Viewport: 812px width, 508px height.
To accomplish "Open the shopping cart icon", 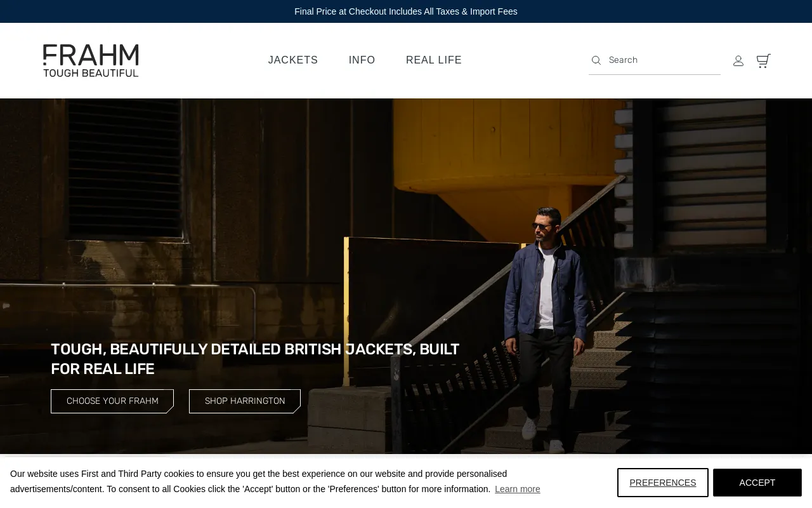I will point(764,60).
